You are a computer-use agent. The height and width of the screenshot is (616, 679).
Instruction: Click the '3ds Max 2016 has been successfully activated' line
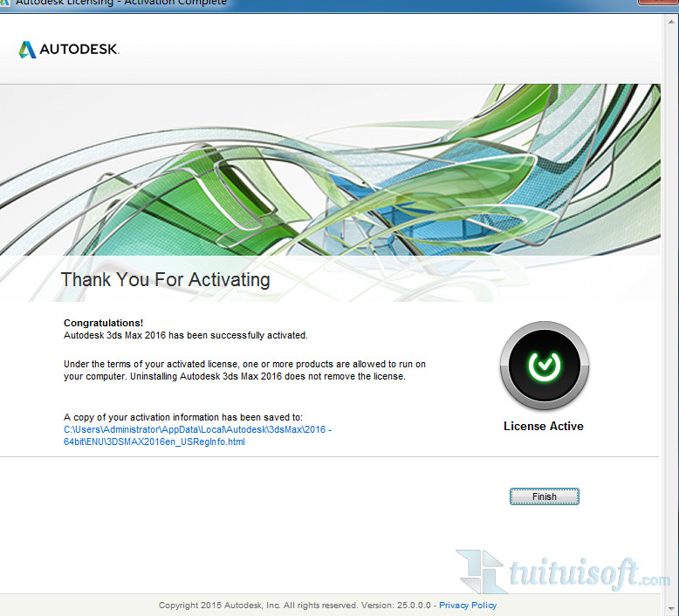click(x=185, y=335)
